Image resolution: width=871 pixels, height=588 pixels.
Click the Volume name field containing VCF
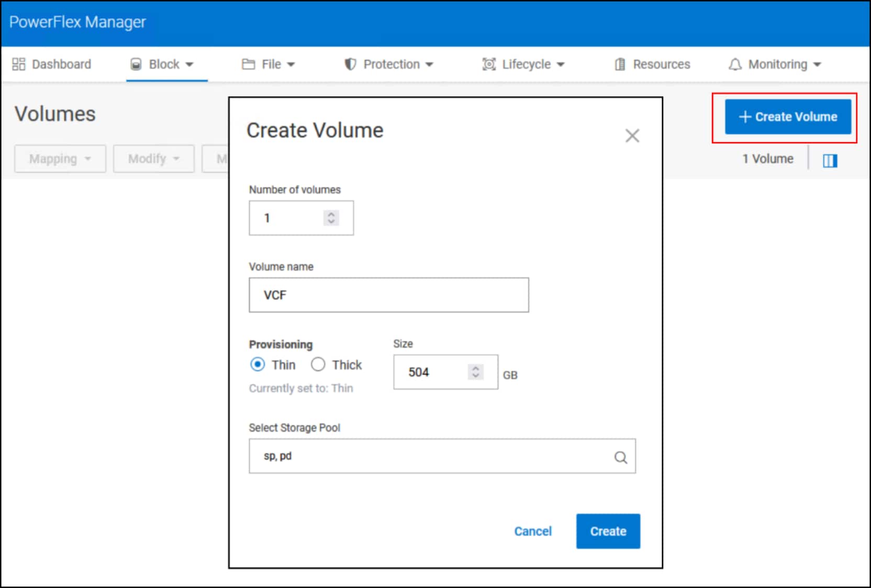389,295
